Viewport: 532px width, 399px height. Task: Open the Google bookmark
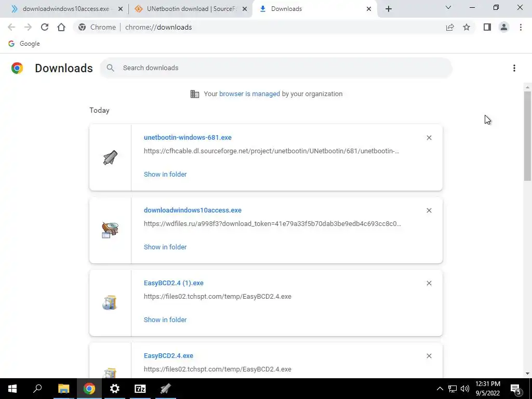click(x=24, y=44)
